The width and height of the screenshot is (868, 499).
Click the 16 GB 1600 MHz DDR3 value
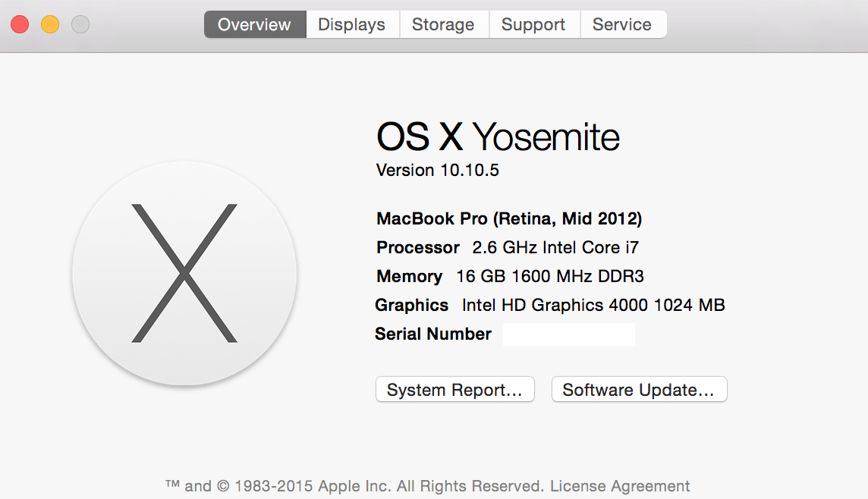(549, 276)
